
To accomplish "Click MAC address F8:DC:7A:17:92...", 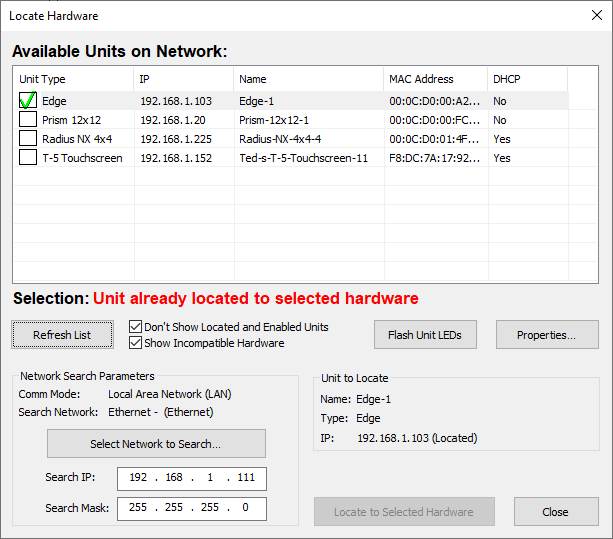I will (x=434, y=158).
